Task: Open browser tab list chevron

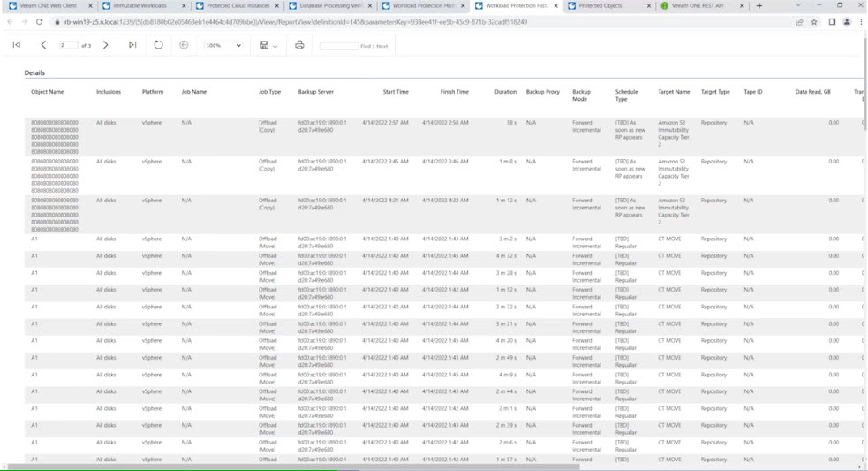Action: tap(797, 5)
